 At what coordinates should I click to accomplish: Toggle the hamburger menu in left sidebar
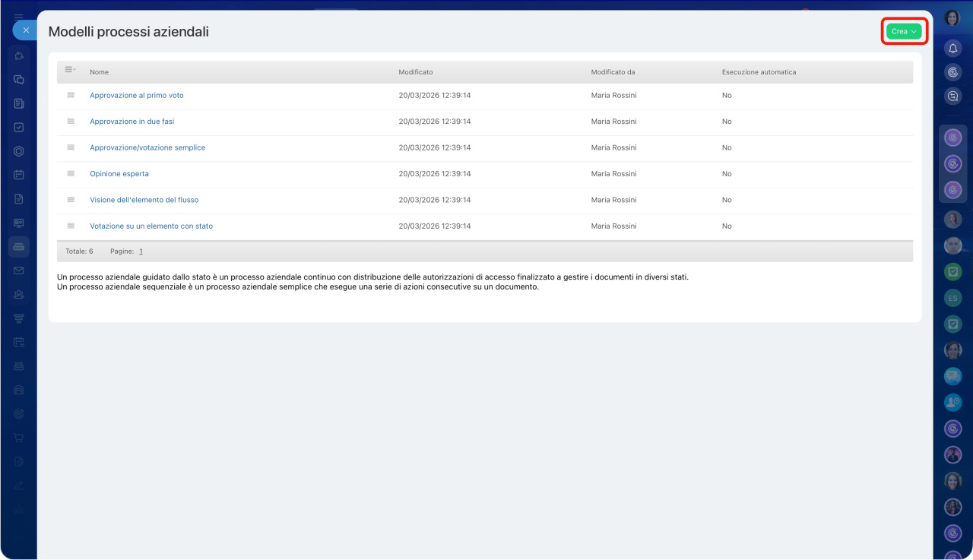click(19, 17)
